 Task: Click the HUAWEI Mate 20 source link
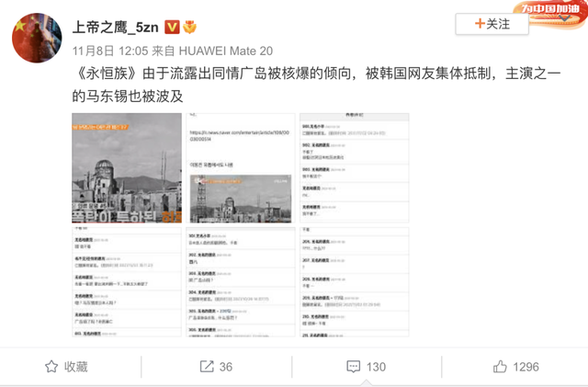pos(226,51)
